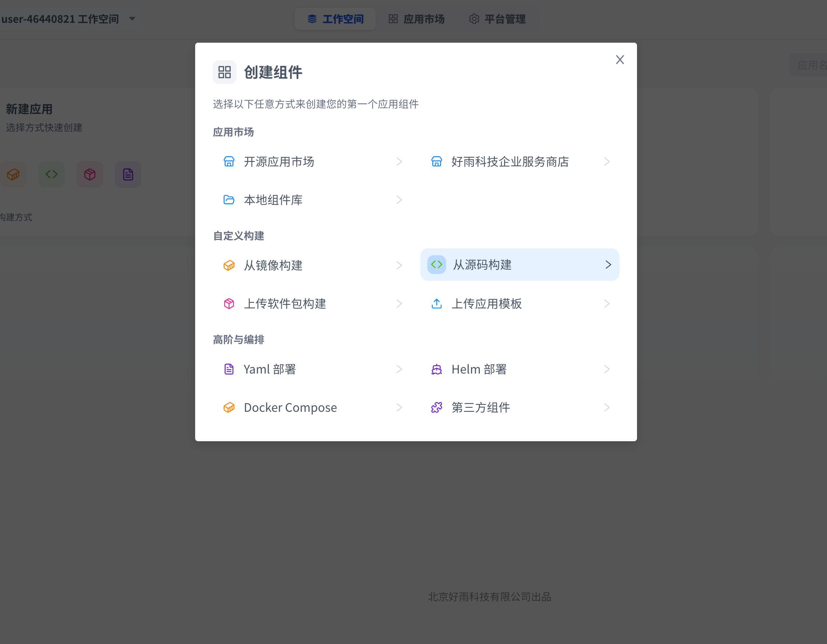Click the third-party component puzzle icon

[x=437, y=407]
